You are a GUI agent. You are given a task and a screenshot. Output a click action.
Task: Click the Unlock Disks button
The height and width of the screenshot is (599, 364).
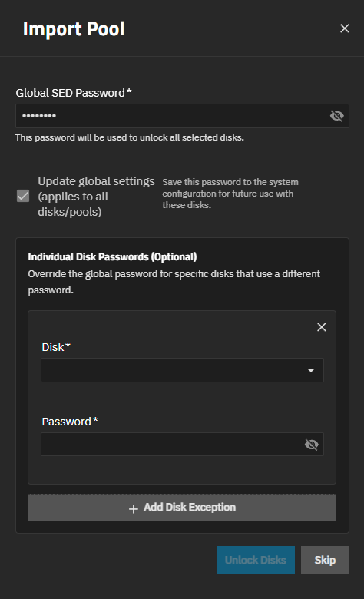(x=256, y=560)
